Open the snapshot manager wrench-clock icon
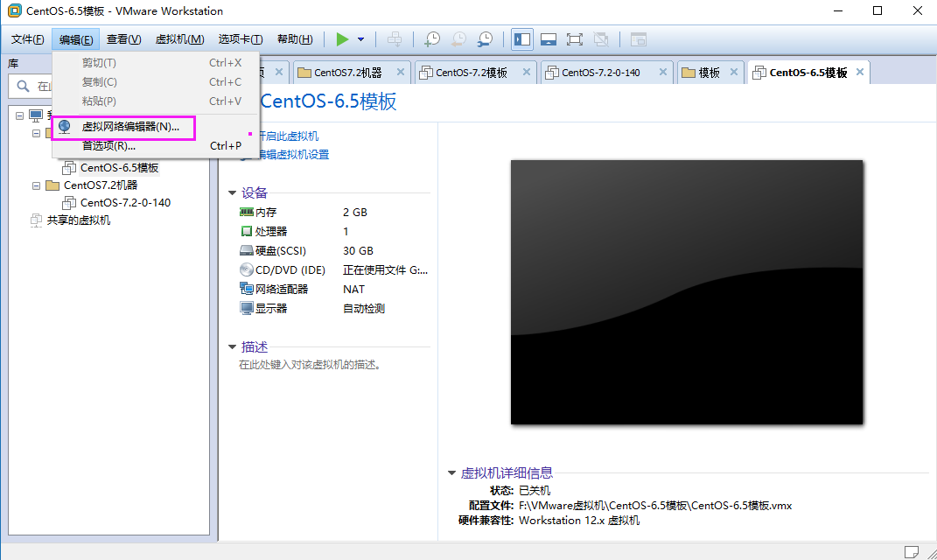This screenshot has height=560, width=937. click(x=485, y=39)
